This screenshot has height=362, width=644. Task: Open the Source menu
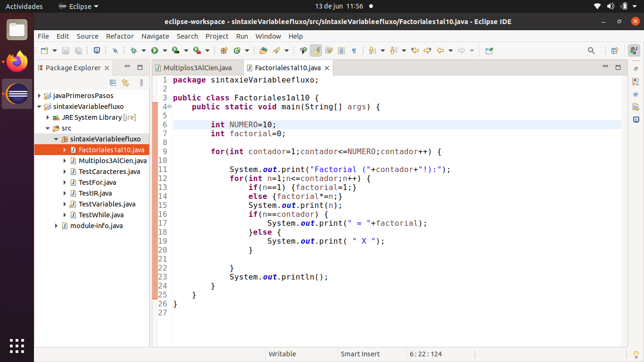88,36
